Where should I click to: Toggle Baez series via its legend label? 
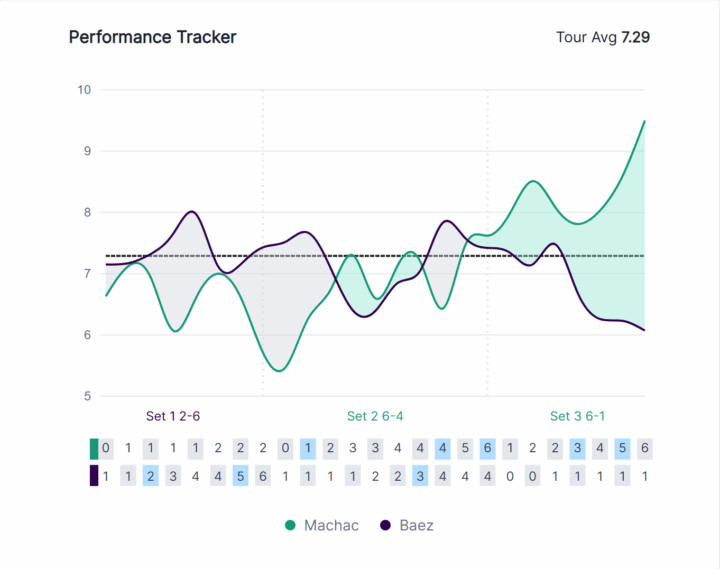(416, 525)
